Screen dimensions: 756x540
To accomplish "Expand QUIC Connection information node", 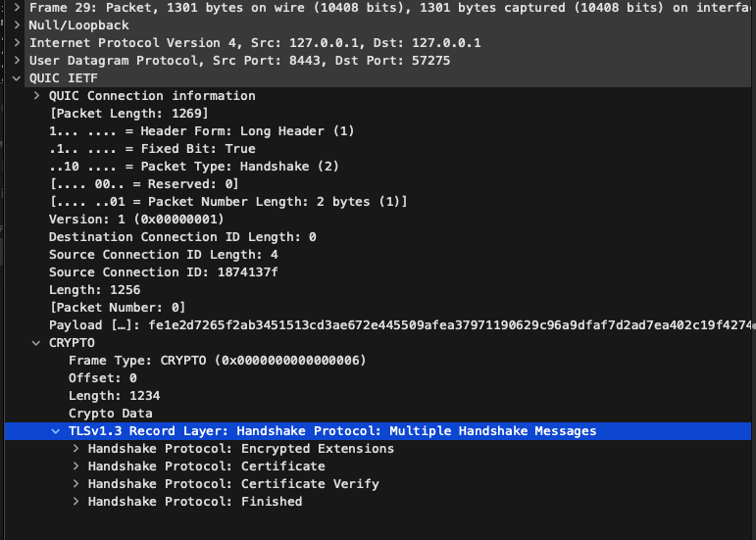I will [36, 95].
